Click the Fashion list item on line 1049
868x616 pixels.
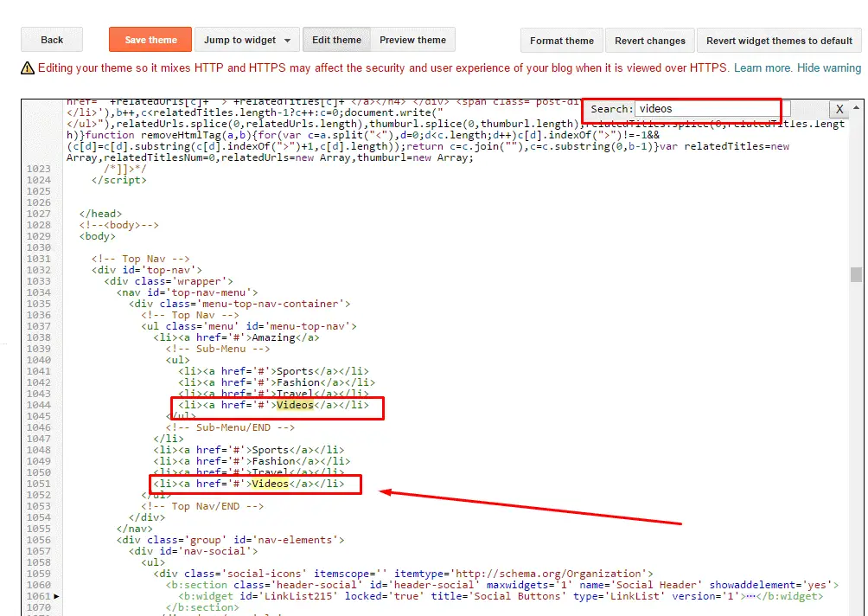point(252,461)
